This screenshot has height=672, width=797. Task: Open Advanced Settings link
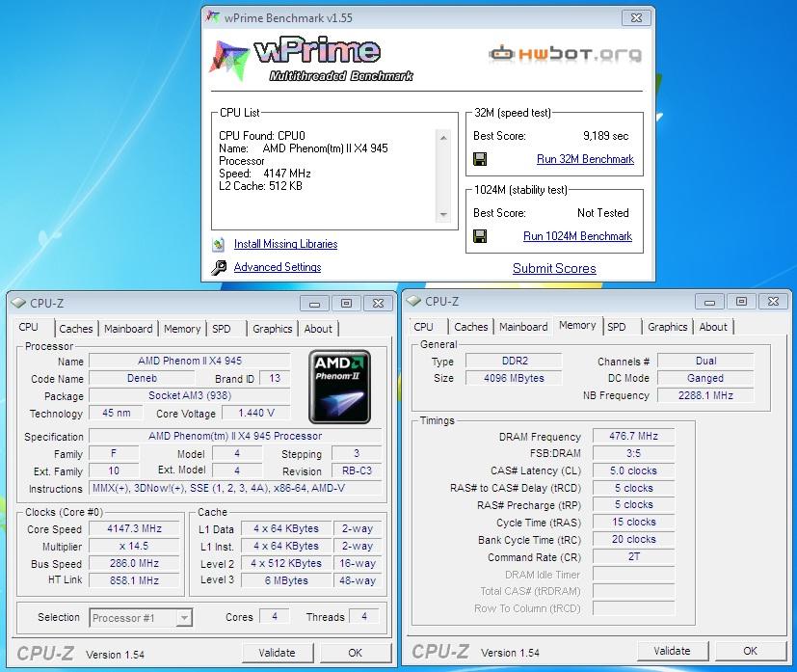pos(278,267)
